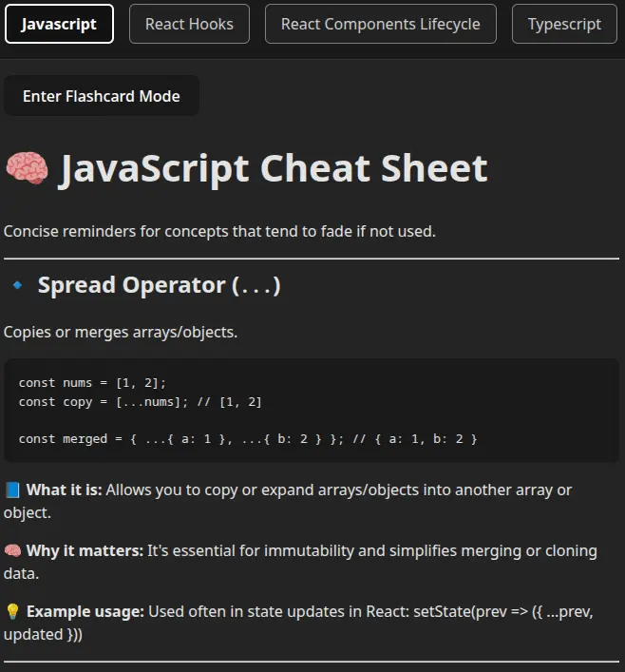Click the bold 'Example usage:' label

(85, 611)
